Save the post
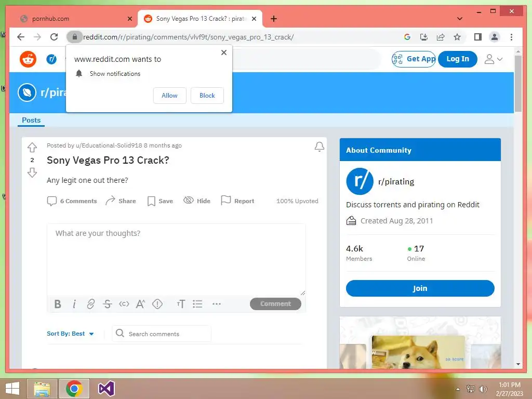Screen dimensions: 532x399 point(160,201)
